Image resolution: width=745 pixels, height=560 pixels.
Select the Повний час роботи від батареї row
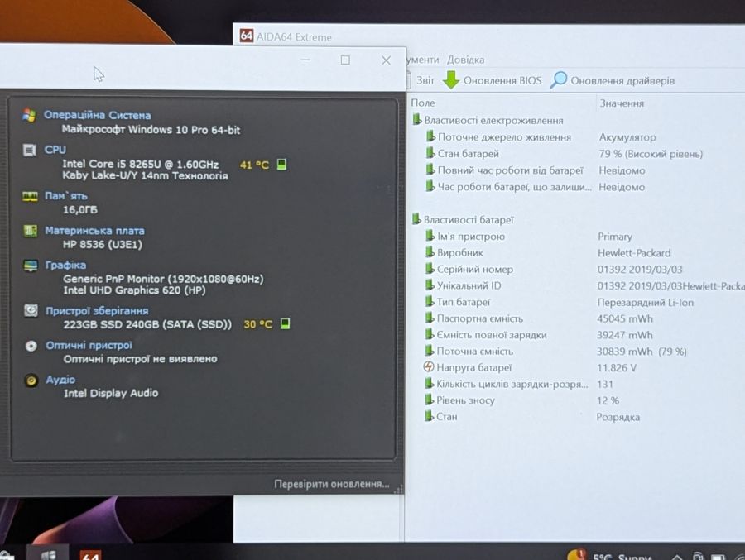coord(504,170)
